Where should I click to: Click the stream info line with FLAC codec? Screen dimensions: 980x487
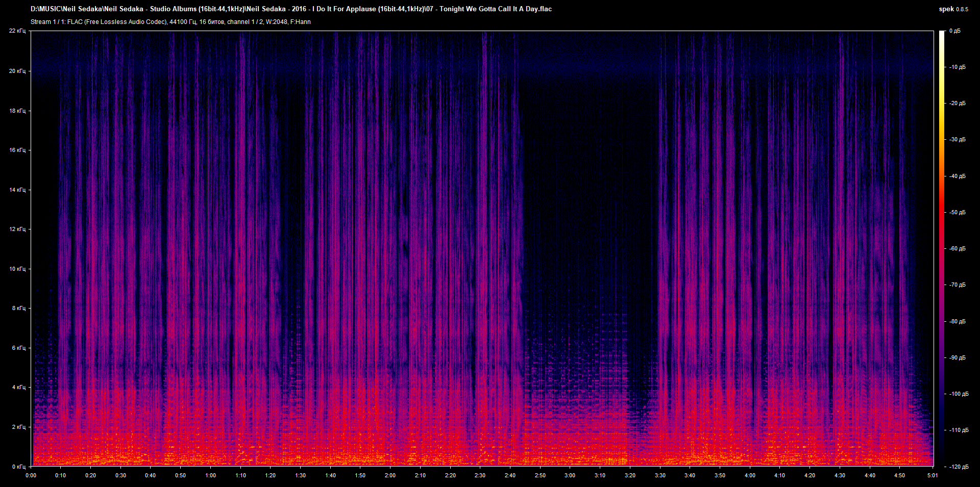coord(170,21)
